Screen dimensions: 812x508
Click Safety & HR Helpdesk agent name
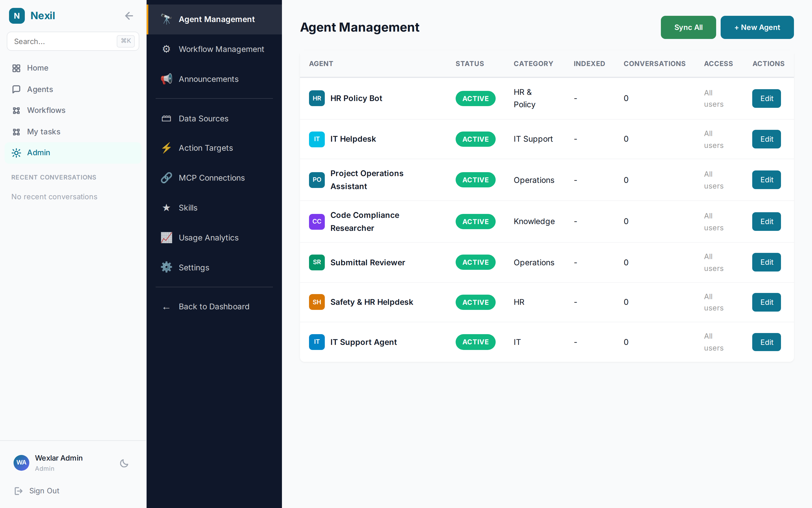tap(371, 302)
